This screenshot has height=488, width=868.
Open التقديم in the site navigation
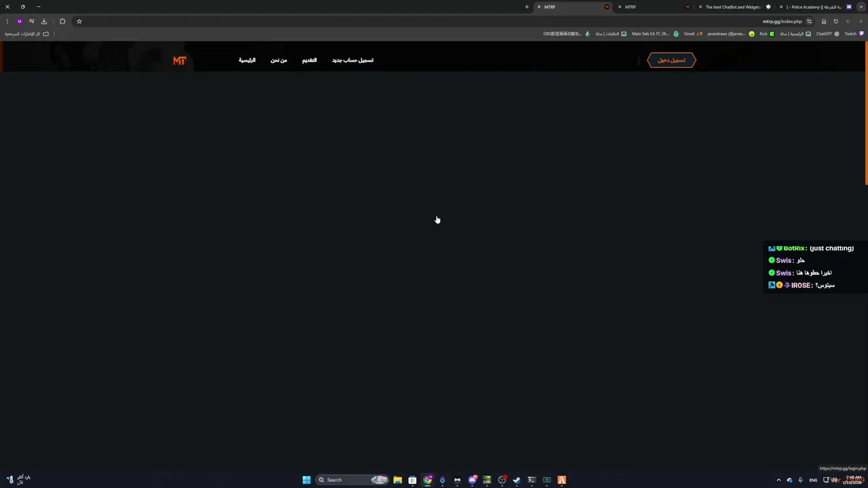point(309,60)
